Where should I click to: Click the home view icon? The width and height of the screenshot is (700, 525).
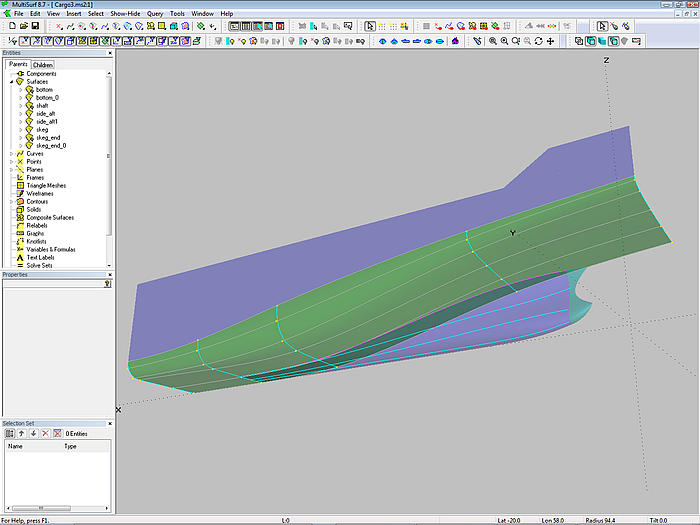pos(455,41)
